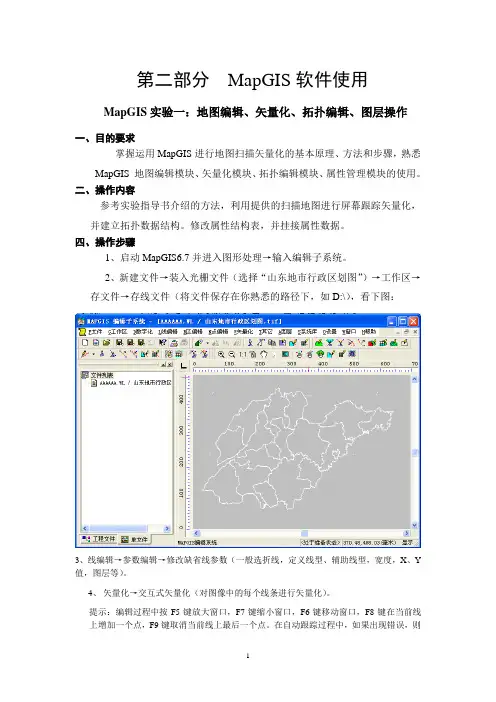Click the Zoom in magnifier icon

coord(221,354)
